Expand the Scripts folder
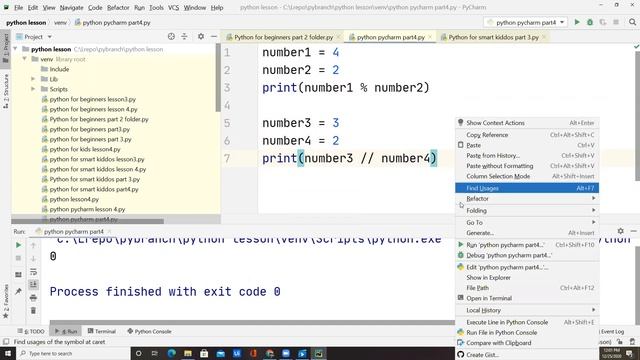The height and width of the screenshot is (360, 640). 33,89
